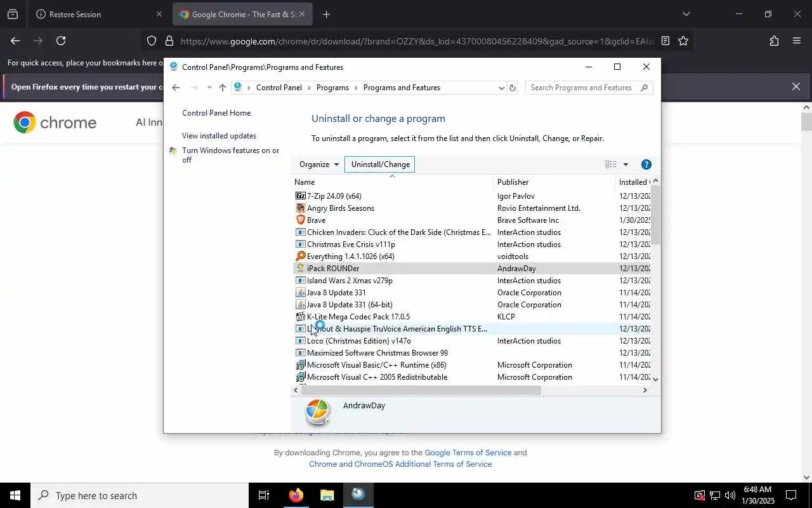Close the Restore Session tab
812x508 pixels.
(x=159, y=14)
